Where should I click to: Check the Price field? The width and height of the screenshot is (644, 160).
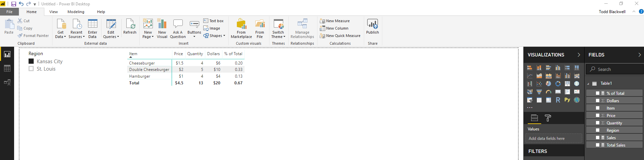[598, 115]
